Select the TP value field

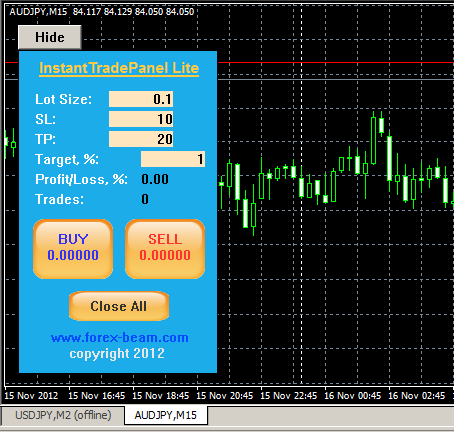pos(141,139)
